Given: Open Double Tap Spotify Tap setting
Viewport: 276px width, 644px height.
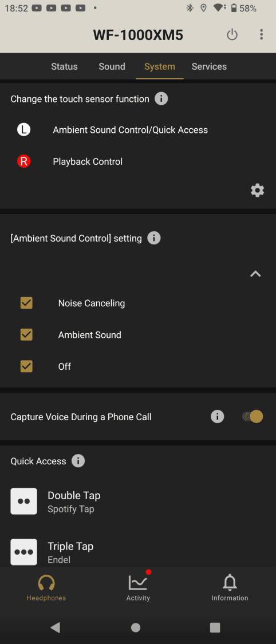Looking at the screenshot, I should [138, 501].
